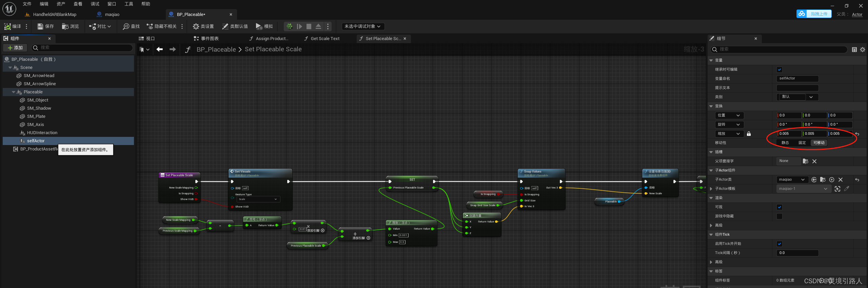Start simulation with 模拟 button

[x=264, y=26]
